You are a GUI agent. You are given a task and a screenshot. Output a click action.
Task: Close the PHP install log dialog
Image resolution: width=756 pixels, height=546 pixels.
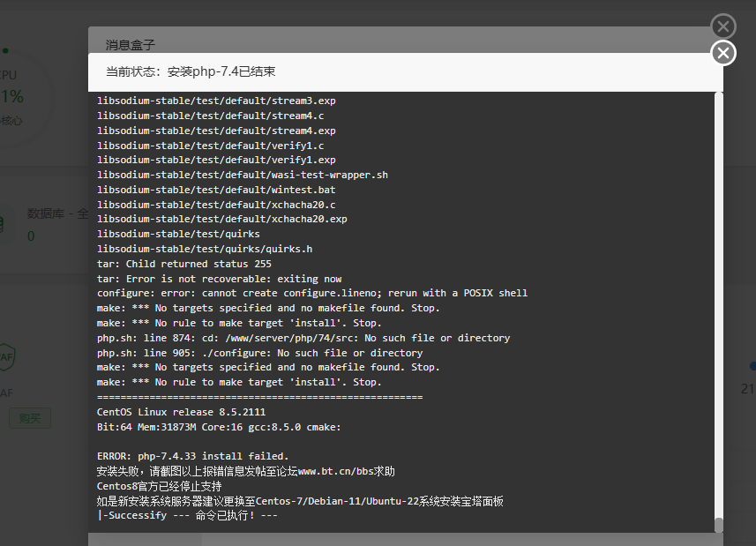click(723, 53)
